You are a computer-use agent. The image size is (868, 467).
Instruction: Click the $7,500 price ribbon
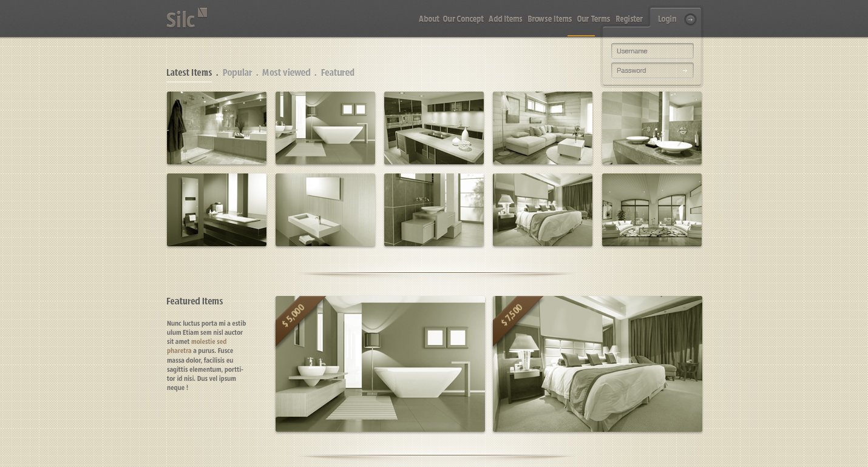coord(512,315)
